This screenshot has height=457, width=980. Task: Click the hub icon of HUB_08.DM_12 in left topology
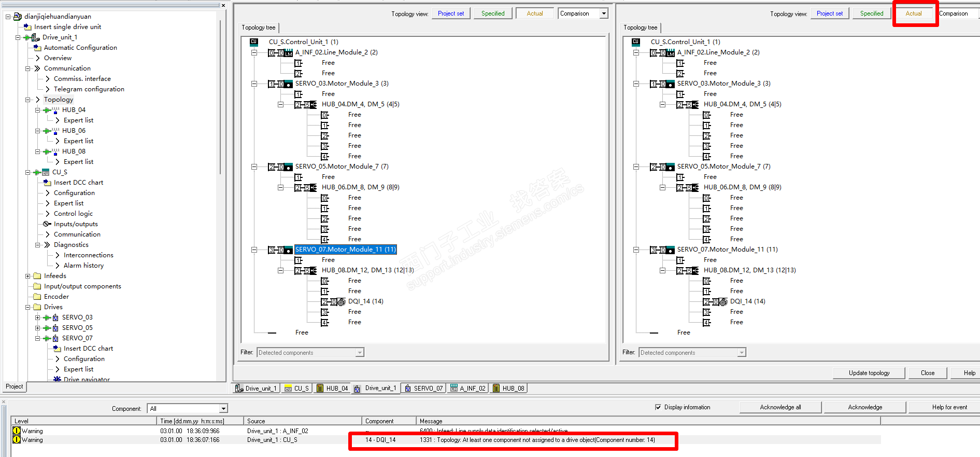(314, 271)
